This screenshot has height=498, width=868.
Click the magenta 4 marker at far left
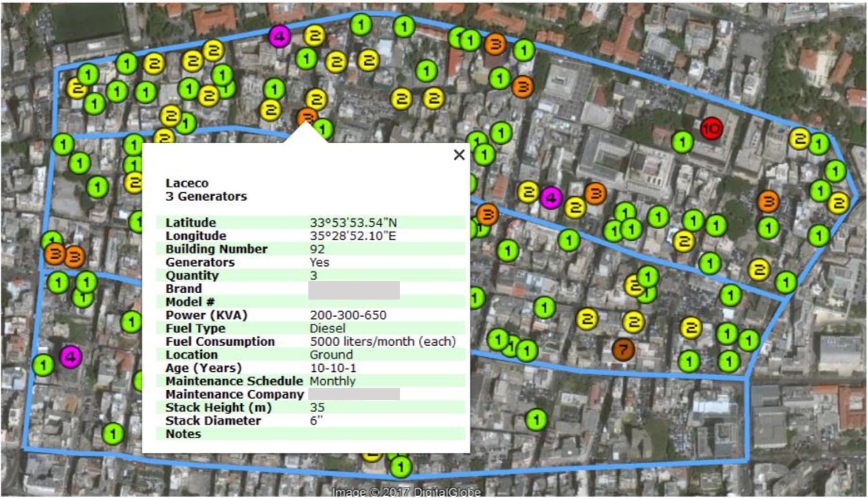pyautogui.click(x=70, y=356)
